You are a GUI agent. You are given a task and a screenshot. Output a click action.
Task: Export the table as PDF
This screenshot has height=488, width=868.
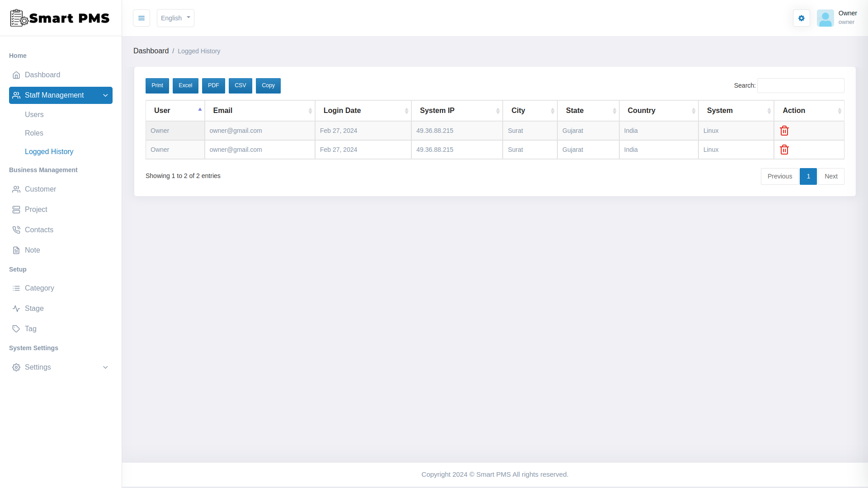(x=213, y=85)
